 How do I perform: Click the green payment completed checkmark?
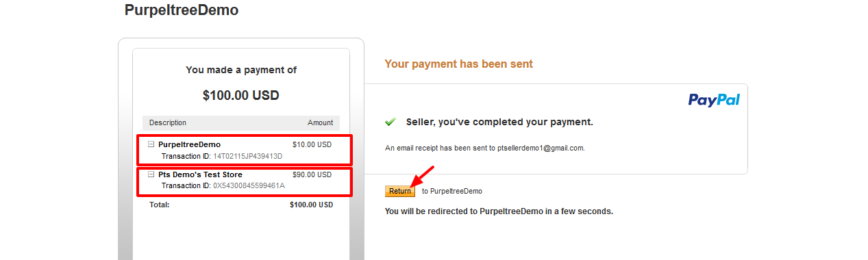[390, 122]
